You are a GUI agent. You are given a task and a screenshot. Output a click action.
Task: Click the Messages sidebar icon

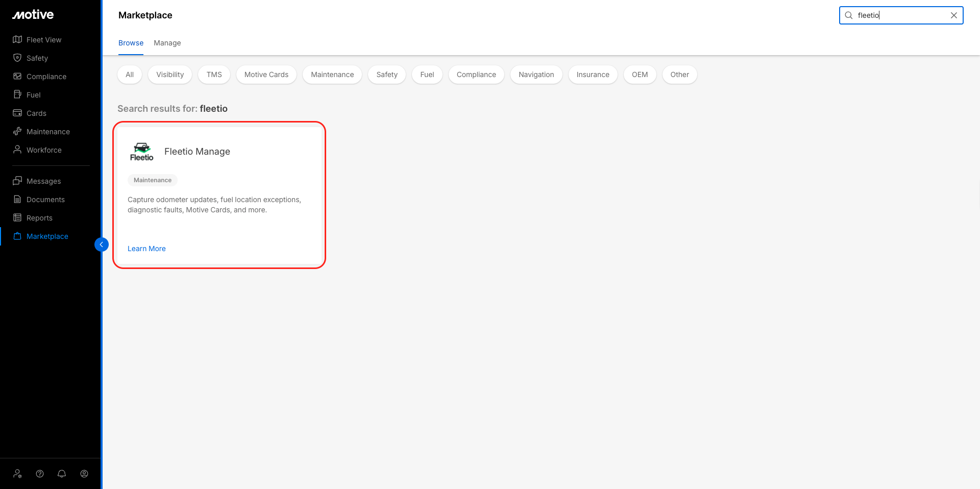coord(17,181)
